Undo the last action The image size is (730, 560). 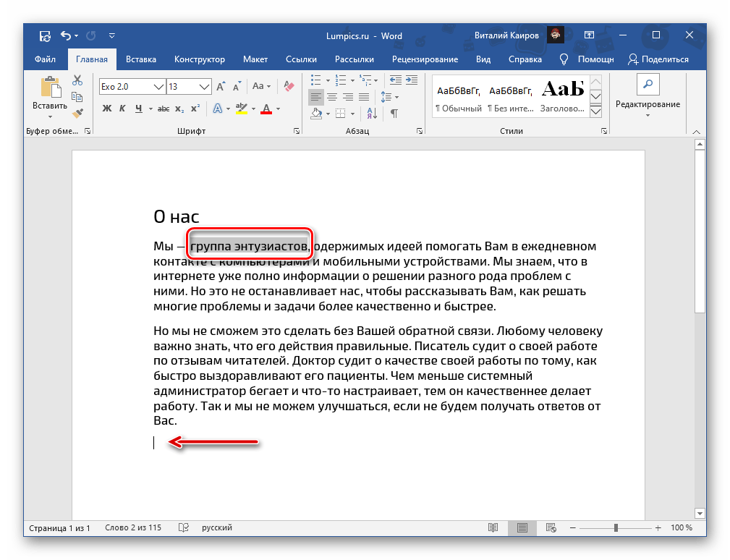pos(66,35)
